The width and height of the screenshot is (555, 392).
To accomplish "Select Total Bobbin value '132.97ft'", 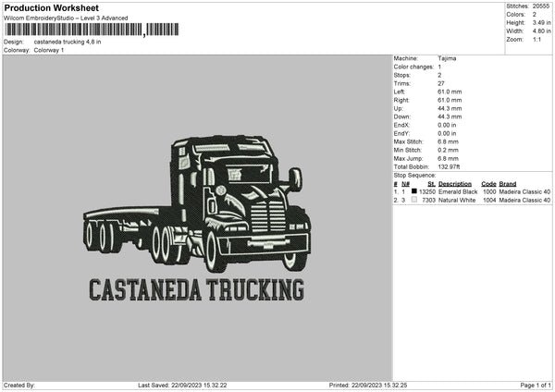I will point(449,166).
